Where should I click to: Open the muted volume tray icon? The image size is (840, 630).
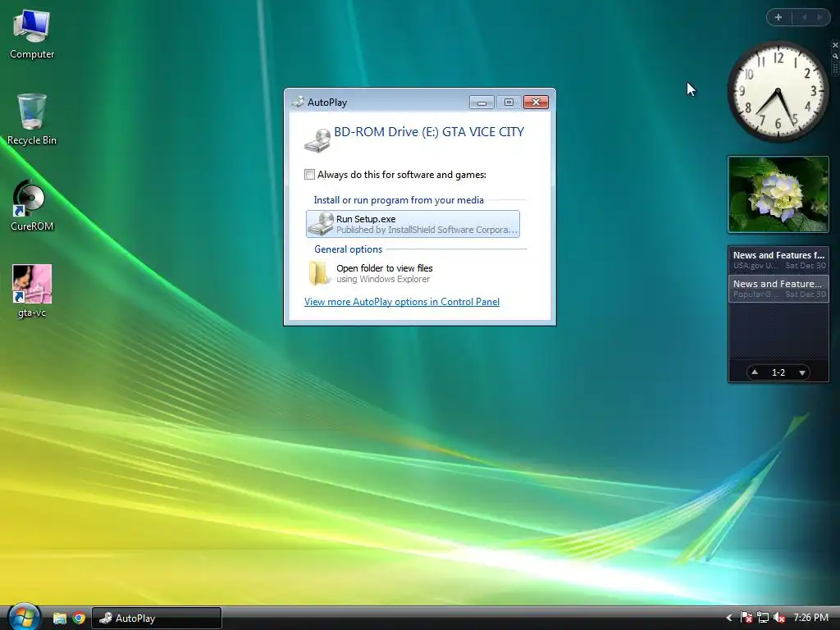pyautogui.click(x=779, y=619)
